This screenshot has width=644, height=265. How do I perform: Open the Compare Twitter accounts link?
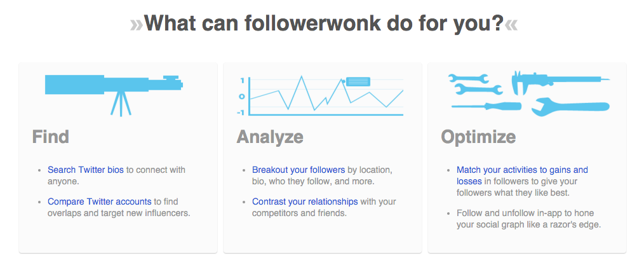pyautogui.click(x=99, y=201)
